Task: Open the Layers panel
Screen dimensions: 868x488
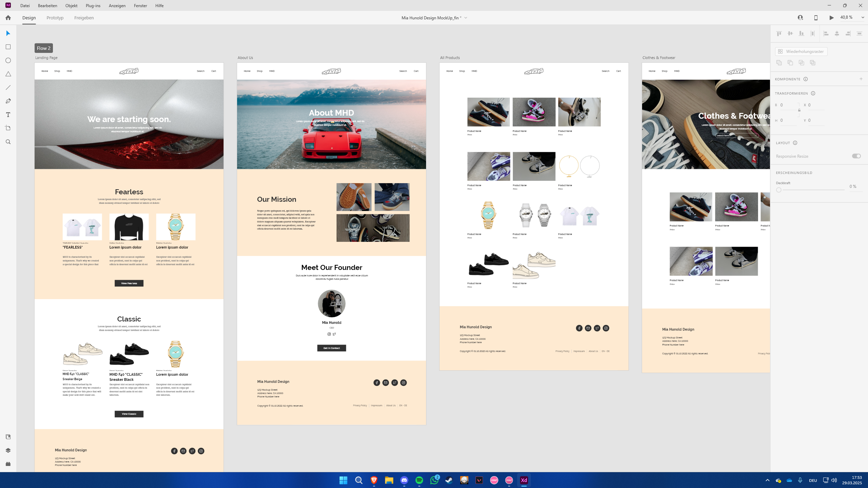Action: tap(8, 450)
